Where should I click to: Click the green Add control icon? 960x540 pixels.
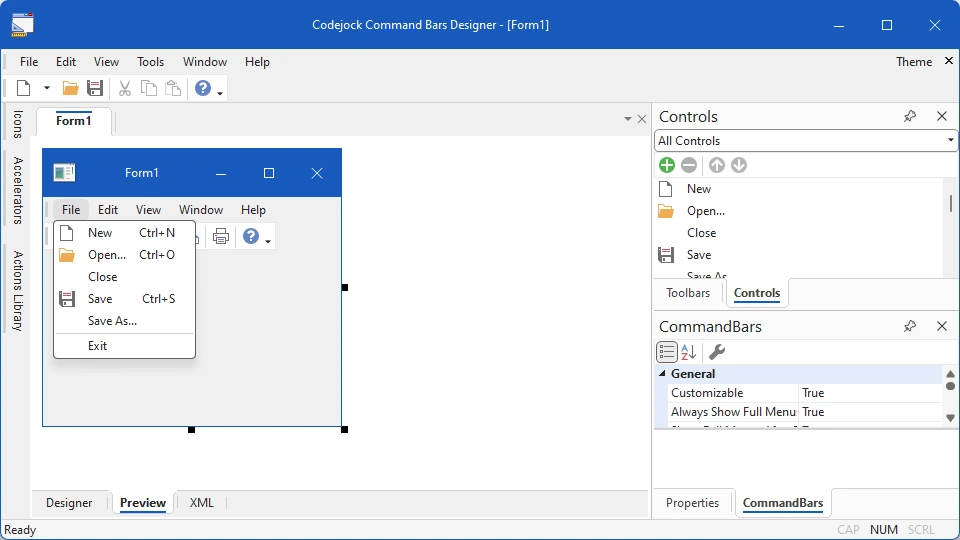coord(667,165)
